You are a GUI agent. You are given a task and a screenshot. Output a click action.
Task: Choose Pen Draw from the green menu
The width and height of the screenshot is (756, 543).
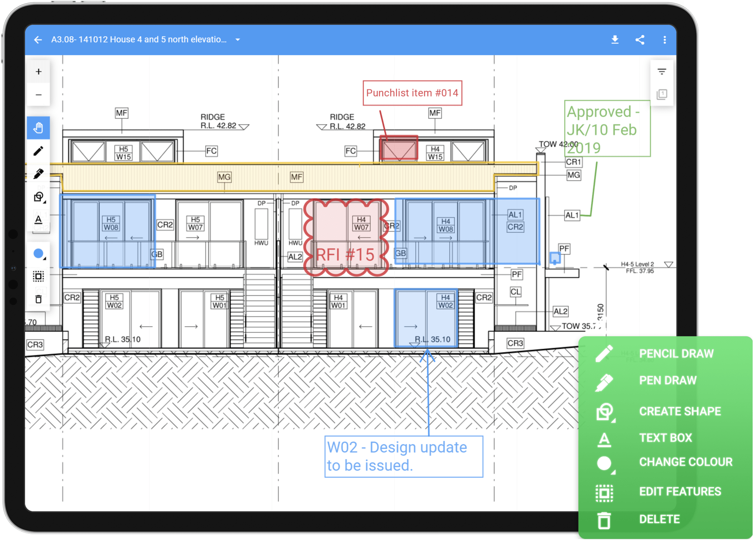[667, 381]
